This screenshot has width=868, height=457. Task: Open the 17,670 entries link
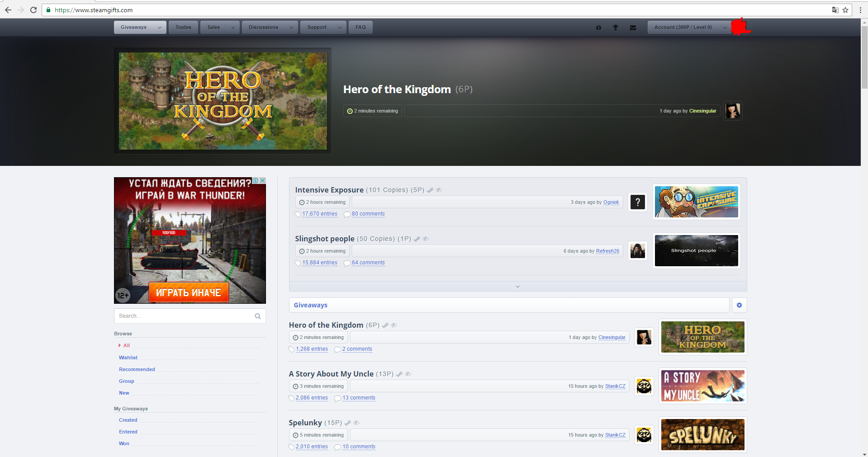320,214
